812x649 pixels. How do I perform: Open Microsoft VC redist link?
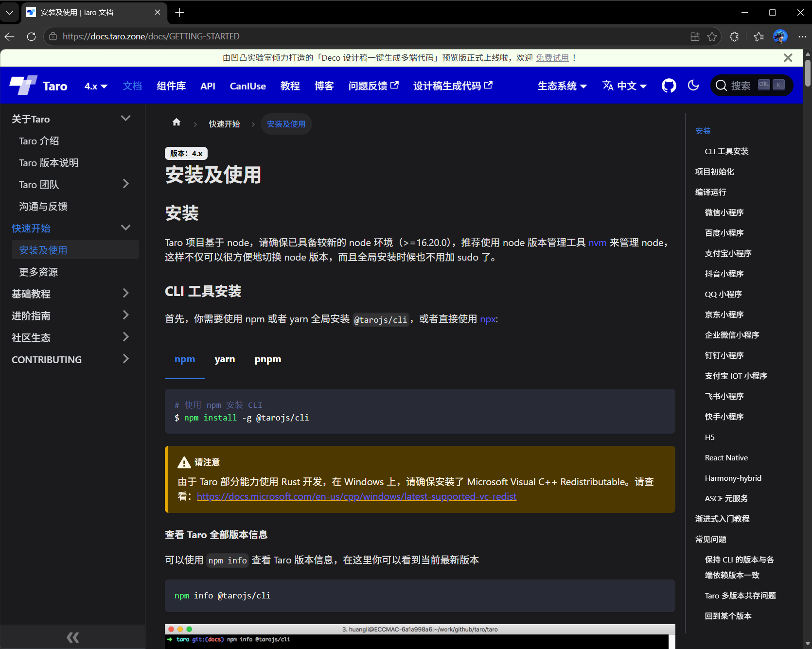[356, 496]
